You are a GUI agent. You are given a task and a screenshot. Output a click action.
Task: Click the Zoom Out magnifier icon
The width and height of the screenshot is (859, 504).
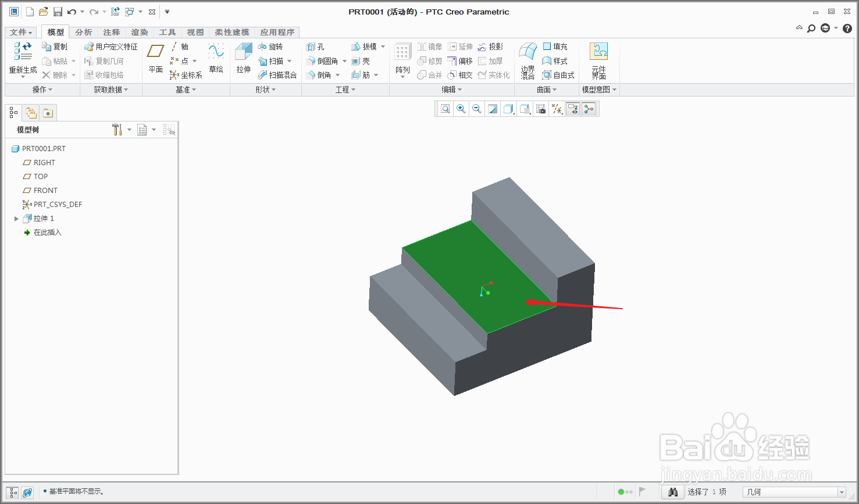coord(477,109)
